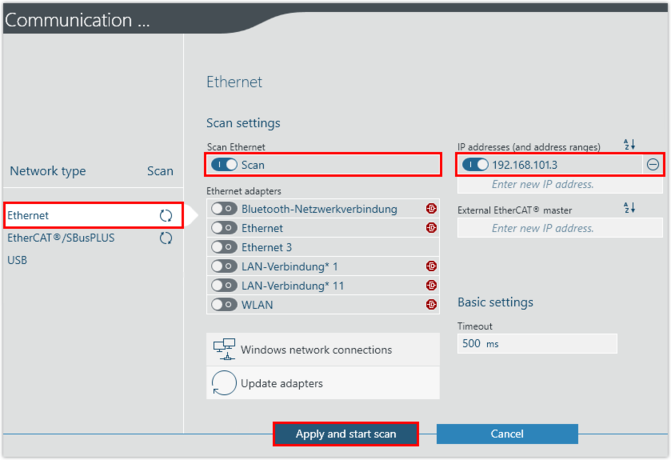Screen dimensions: 671x460
Task: Disable the 192.168.101.3 address toggle
Action: [x=475, y=165]
